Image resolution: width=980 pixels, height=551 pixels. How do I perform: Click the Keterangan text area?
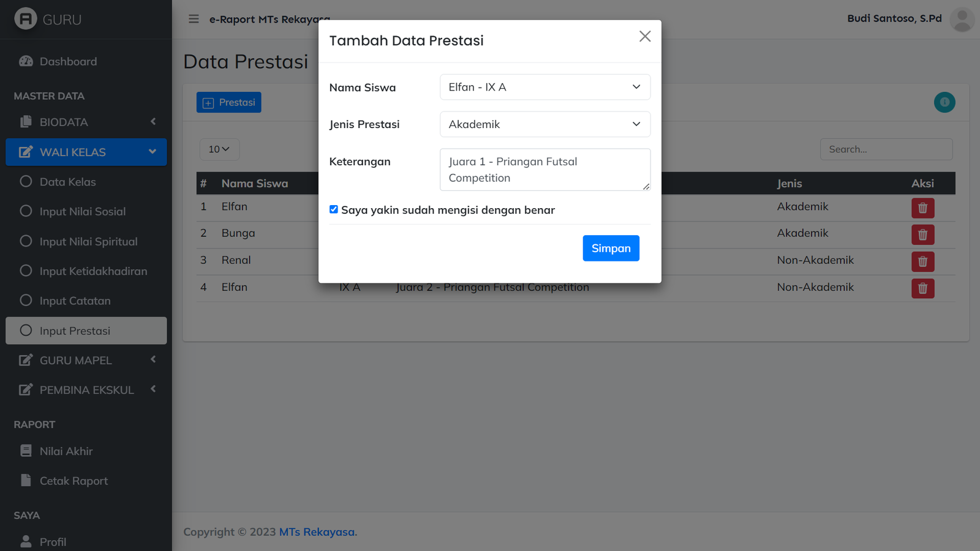pos(545,170)
